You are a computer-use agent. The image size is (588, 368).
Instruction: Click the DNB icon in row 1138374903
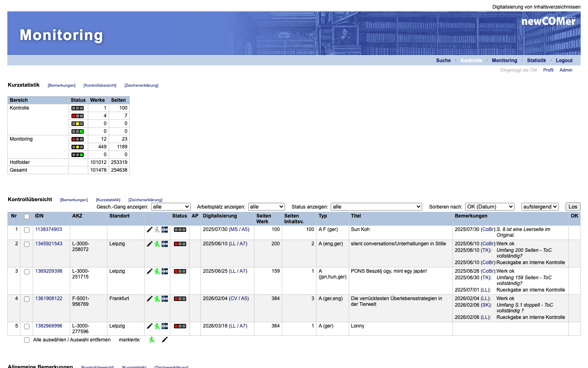[165, 230]
